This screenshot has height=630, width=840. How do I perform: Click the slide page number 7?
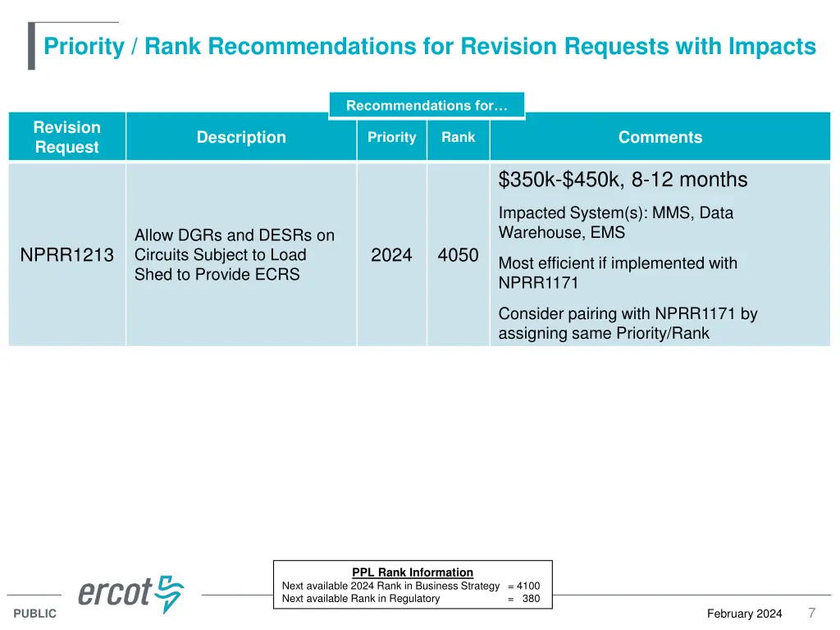tap(811, 613)
